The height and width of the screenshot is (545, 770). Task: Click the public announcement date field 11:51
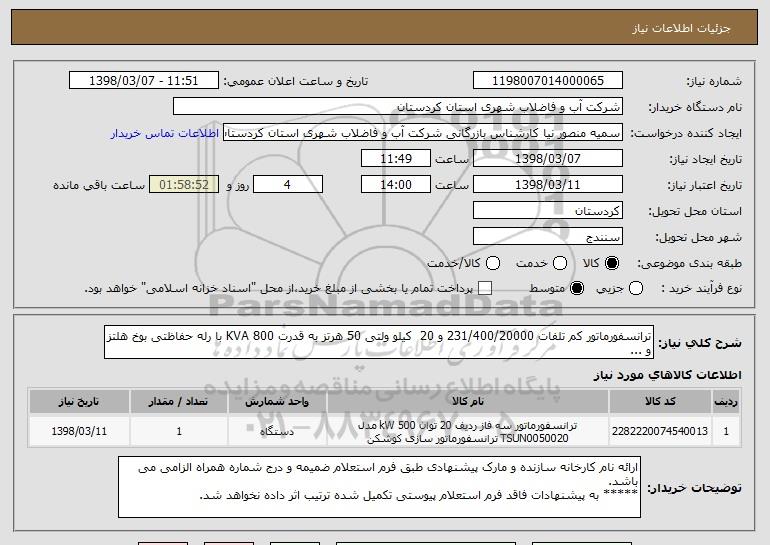(144, 81)
